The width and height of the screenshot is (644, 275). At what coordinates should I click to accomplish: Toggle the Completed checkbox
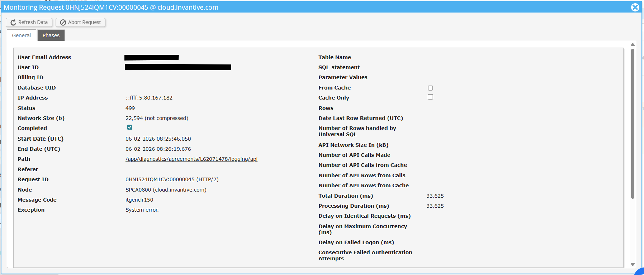coord(130,127)
